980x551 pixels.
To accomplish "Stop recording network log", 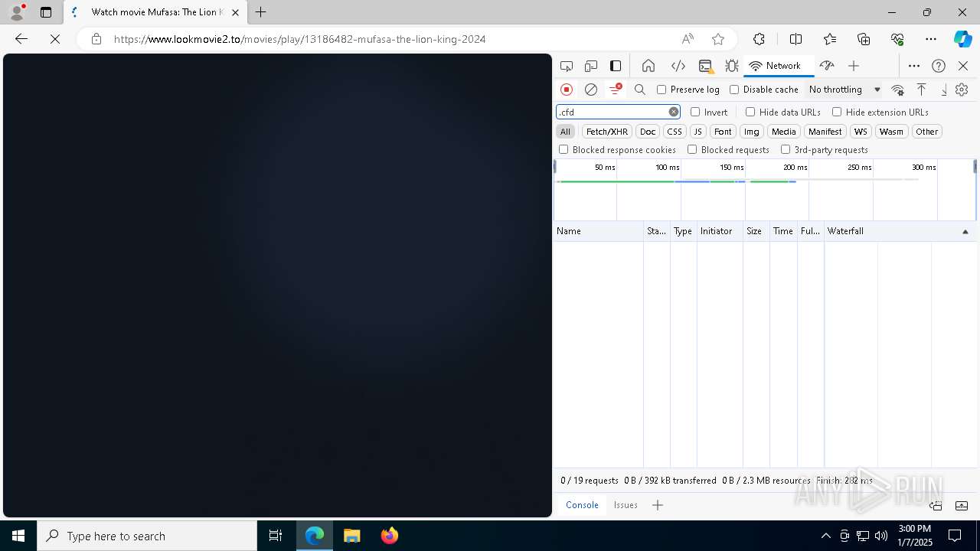I will pos(567,90).
